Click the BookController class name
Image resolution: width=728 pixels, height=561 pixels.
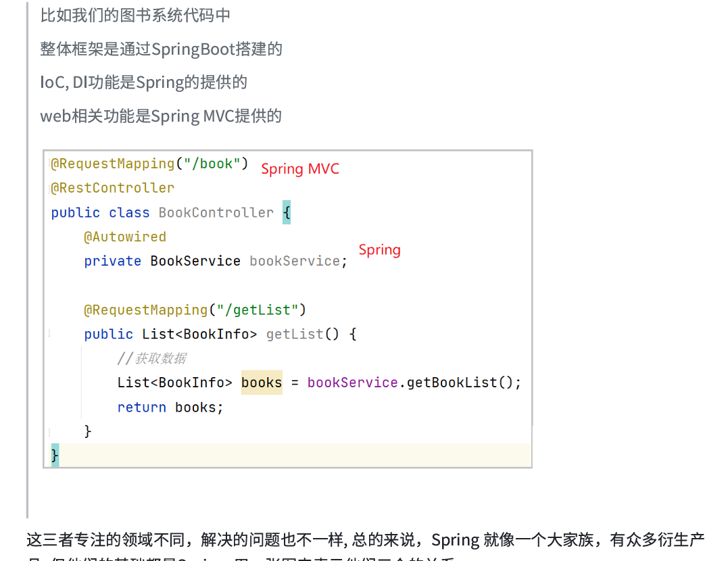coord(216,213)
